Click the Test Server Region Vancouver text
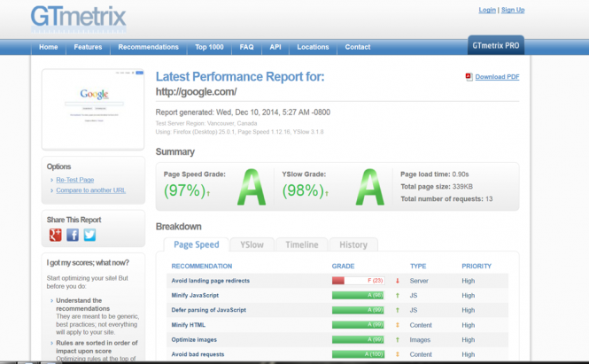Image resolution: width=589 pixels, height=364 pixels. pyautogui.click(x=206, y=123)
